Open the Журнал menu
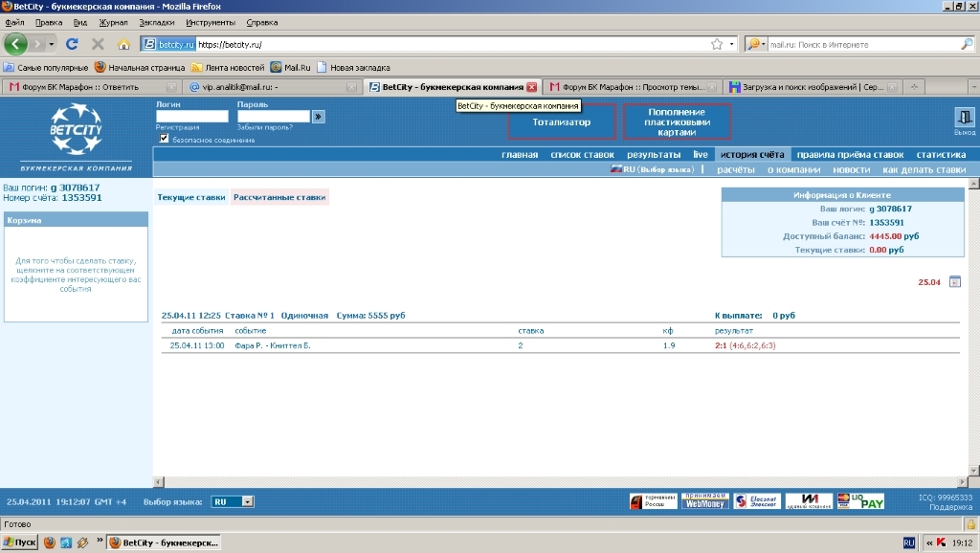This screenshot has width=980, height=553. pyautogui.click(x=113, y=22)
